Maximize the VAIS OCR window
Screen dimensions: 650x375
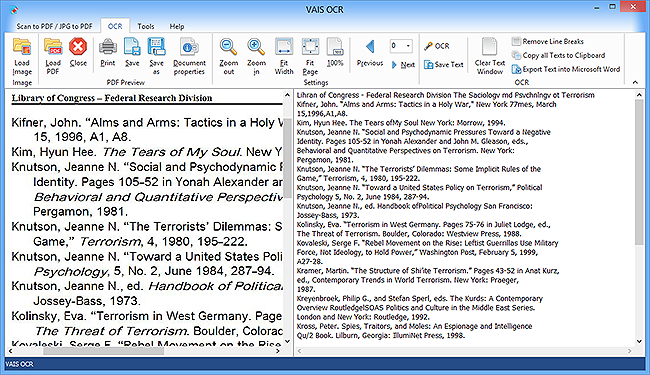click(612, 7)
